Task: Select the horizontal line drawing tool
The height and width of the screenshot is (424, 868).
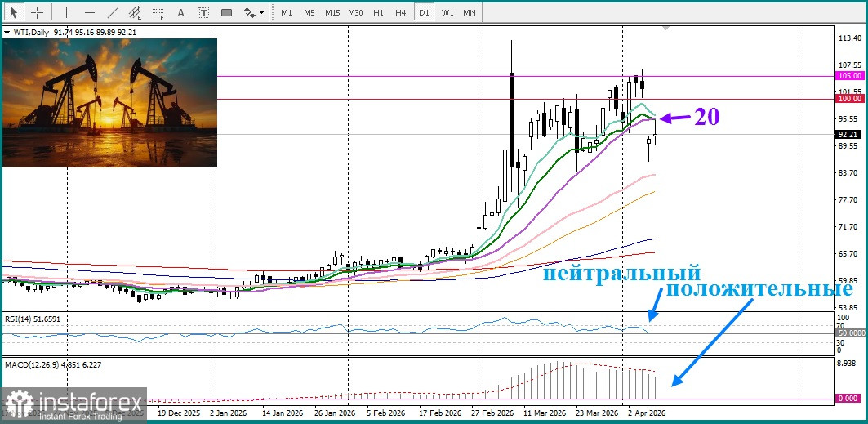Action: coord(90,12)
